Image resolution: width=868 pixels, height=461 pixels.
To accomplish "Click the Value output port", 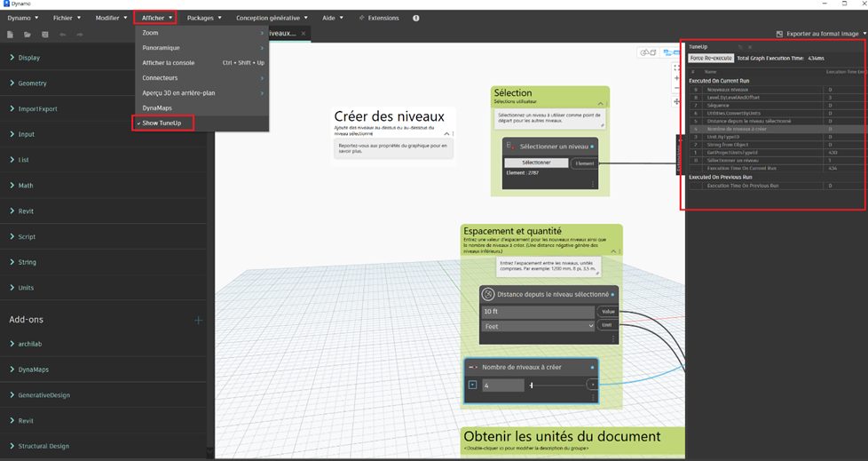I will tap(608, 312).
